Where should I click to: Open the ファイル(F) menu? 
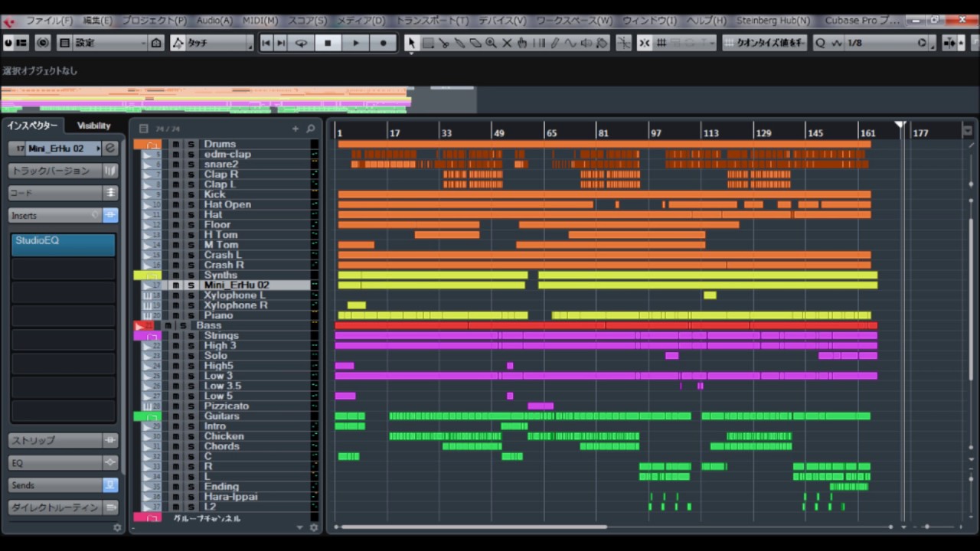(x=50, y=21)
